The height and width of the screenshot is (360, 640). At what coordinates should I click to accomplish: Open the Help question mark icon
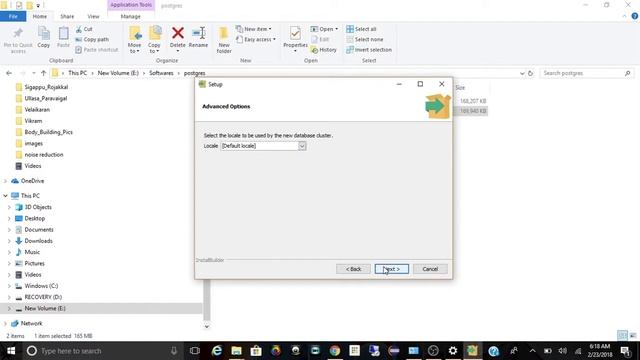[634, 16]
